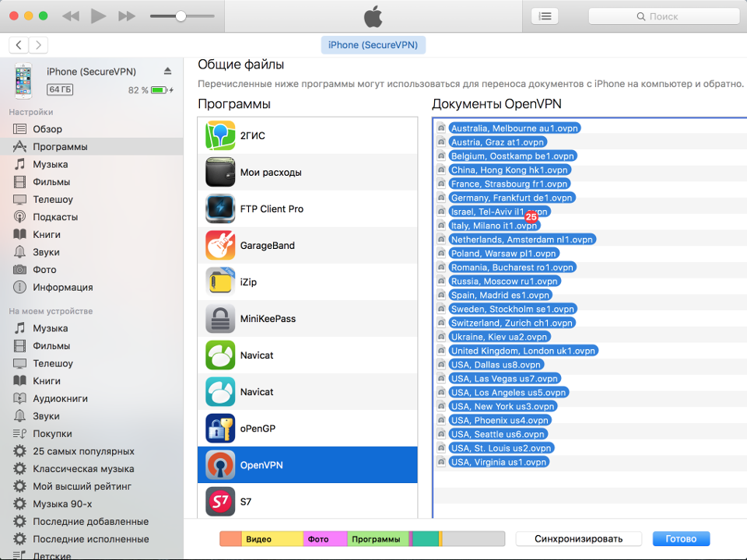The height and width of the screenshot is (560, 747).
Task: Select Russia, Moscow ru1.ovpn file
Action: (504, 282)
